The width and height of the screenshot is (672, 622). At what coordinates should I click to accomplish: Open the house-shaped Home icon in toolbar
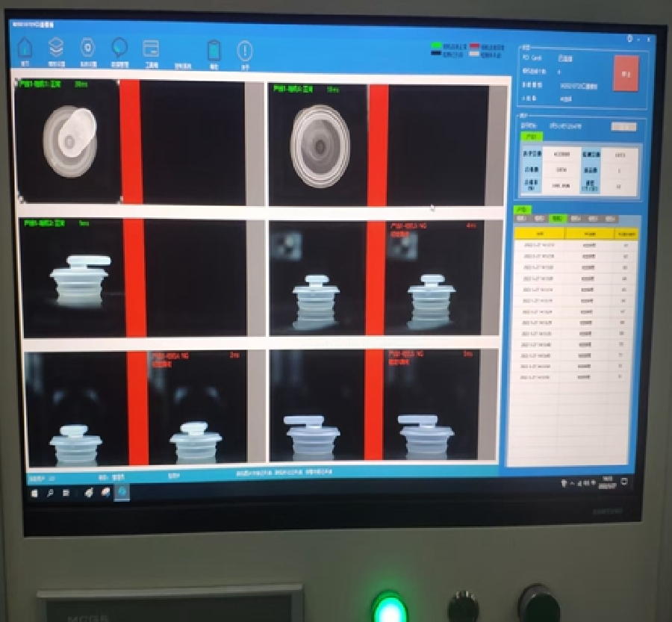click(x=25, y=48)
